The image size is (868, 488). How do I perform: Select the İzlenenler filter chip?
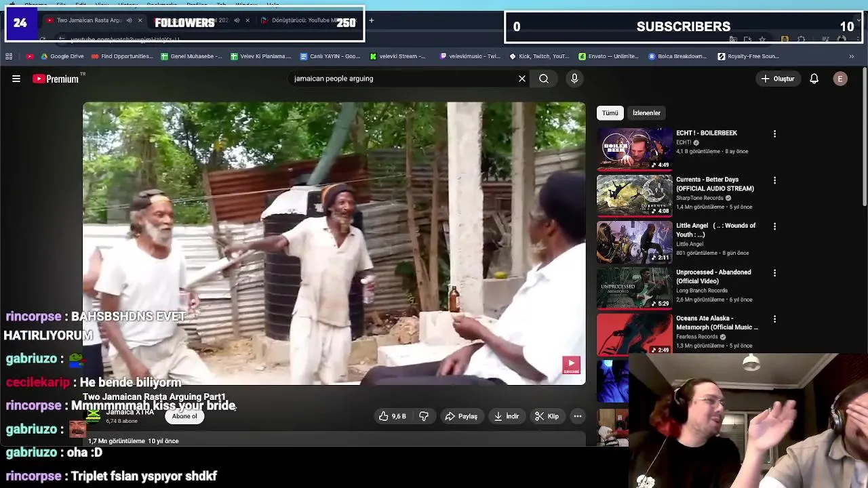pos(646,113)
